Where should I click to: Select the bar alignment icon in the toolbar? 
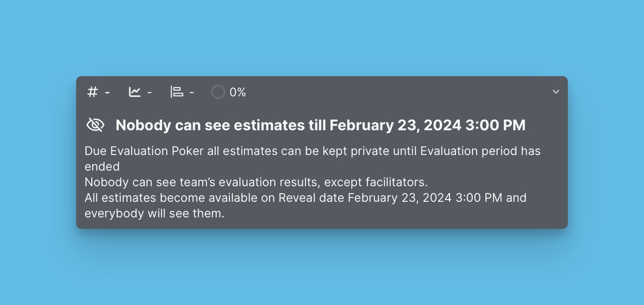(177, 92)
